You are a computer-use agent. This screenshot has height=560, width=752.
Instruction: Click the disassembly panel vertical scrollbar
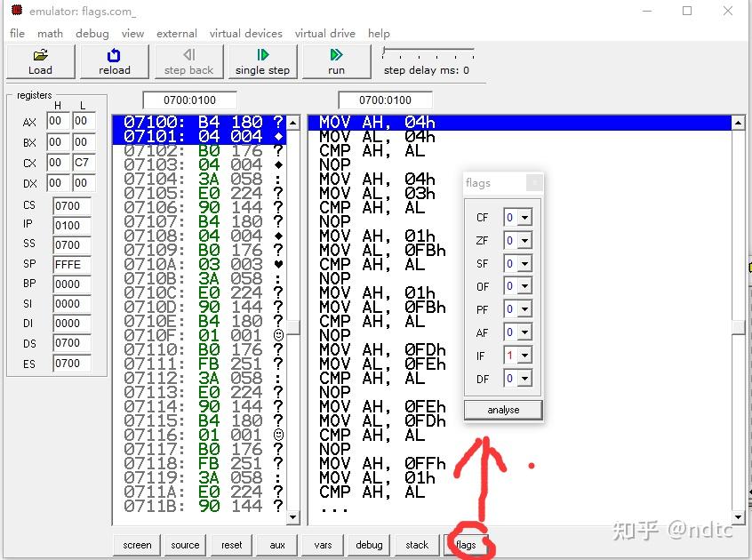coord(740,311)
